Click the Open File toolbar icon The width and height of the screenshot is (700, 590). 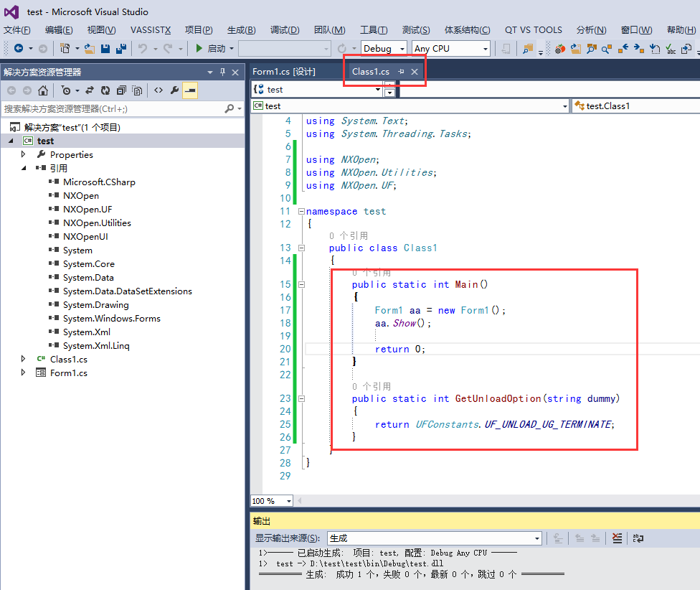tap(90, 49)
